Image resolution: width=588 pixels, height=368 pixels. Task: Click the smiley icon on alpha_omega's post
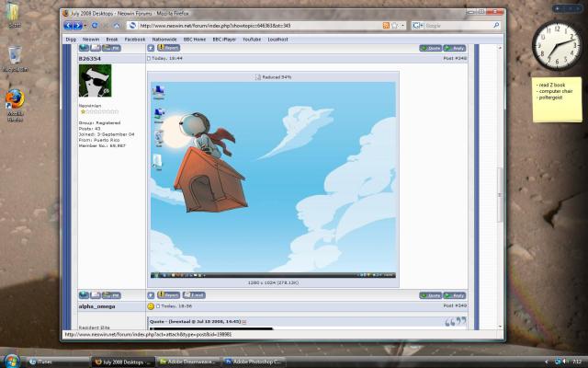(x=151, y=306)
